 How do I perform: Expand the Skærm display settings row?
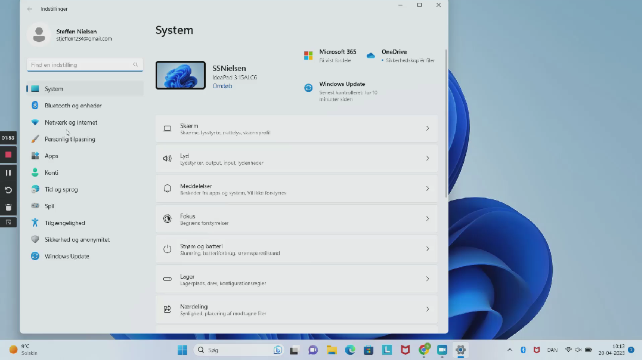point(296,128)
